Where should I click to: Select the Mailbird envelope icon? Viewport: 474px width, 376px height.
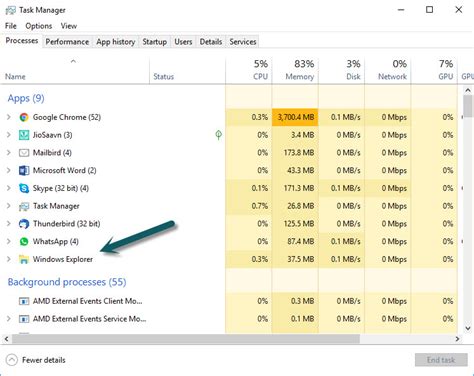24,153
